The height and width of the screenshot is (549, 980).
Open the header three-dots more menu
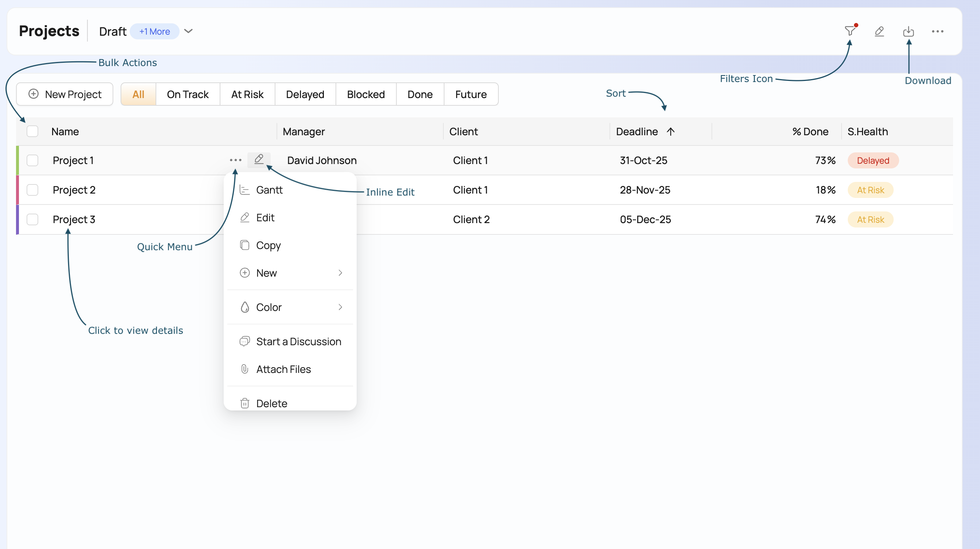click(x=937, y=31)
